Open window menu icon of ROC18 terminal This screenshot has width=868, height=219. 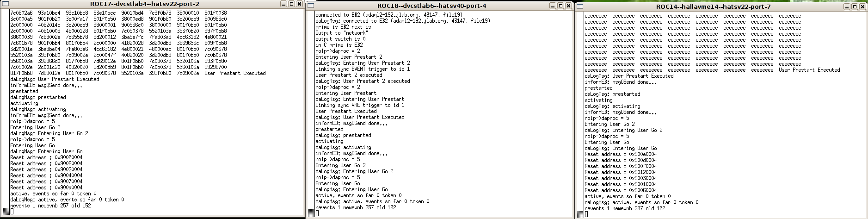point(311,6)
